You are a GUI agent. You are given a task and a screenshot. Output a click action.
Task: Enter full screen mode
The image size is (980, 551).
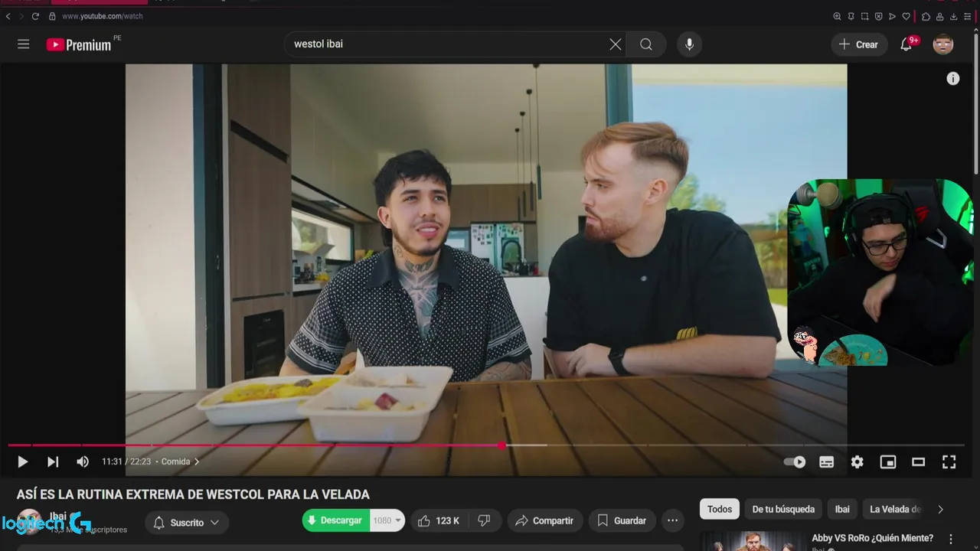click(x=949, y=462)
